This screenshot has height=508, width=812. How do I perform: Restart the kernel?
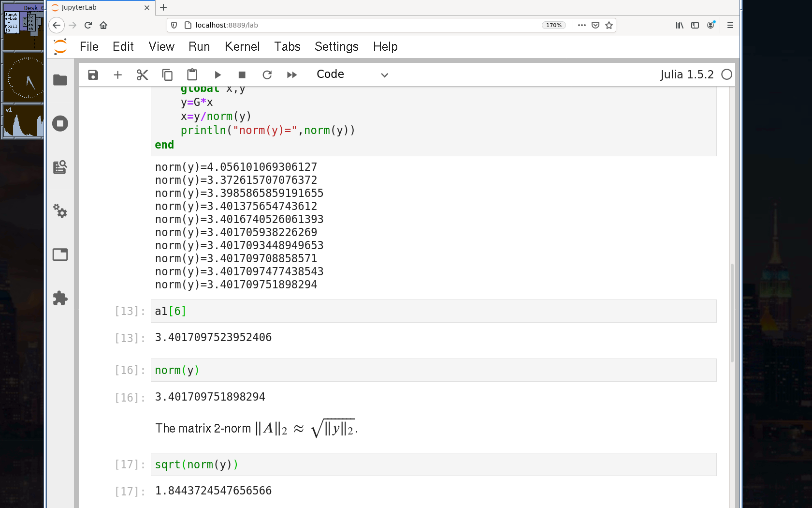(267, 75)
